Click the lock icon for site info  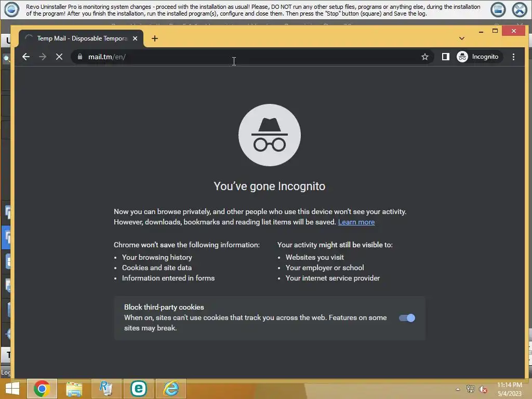[79, 57]
